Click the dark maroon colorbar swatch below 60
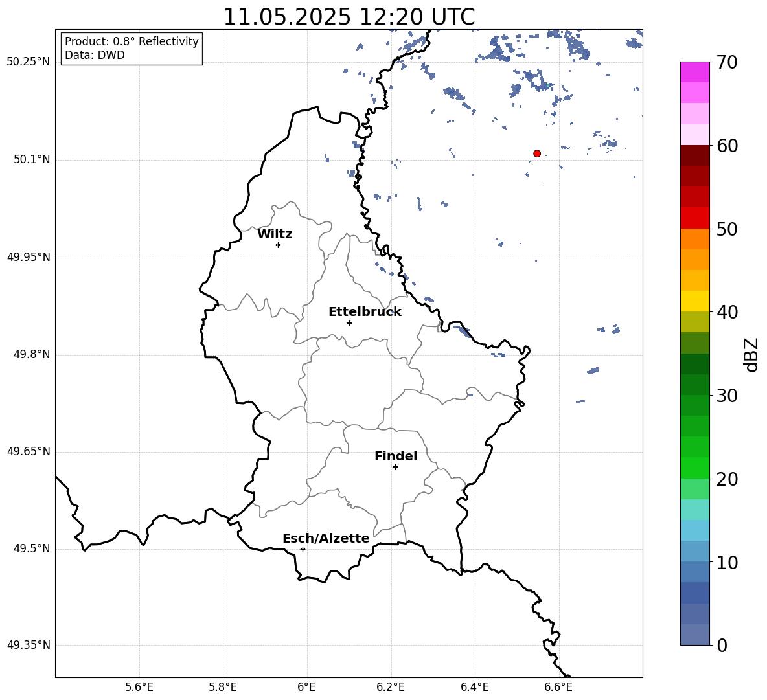The height and width of the screenshot is (700, 767). (x=694, y=155)
